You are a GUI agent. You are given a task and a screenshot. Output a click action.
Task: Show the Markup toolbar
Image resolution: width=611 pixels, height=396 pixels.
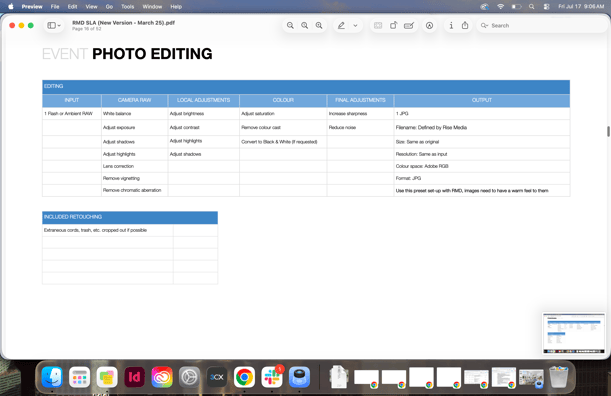(429, 25)
